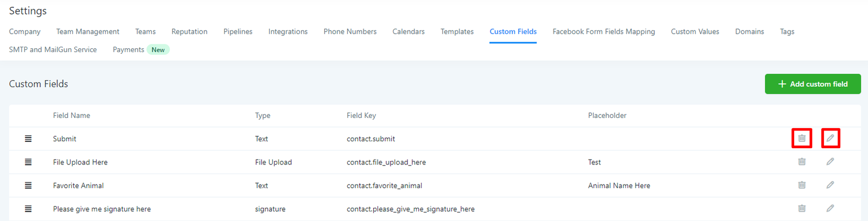Select the Facebook Form Fields Mapping tab
This screenshot has height=221, width=868.
(603, 31)
